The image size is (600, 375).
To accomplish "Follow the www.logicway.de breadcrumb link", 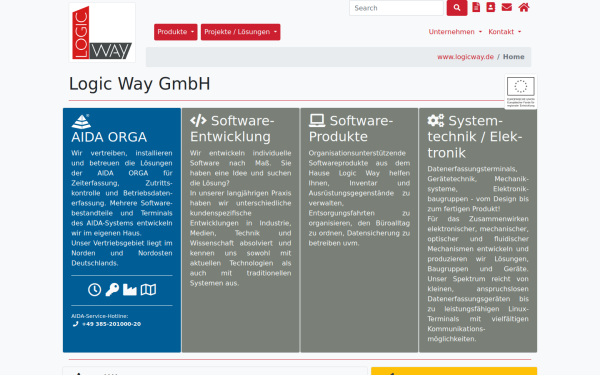I will click(x=465, y=57).
